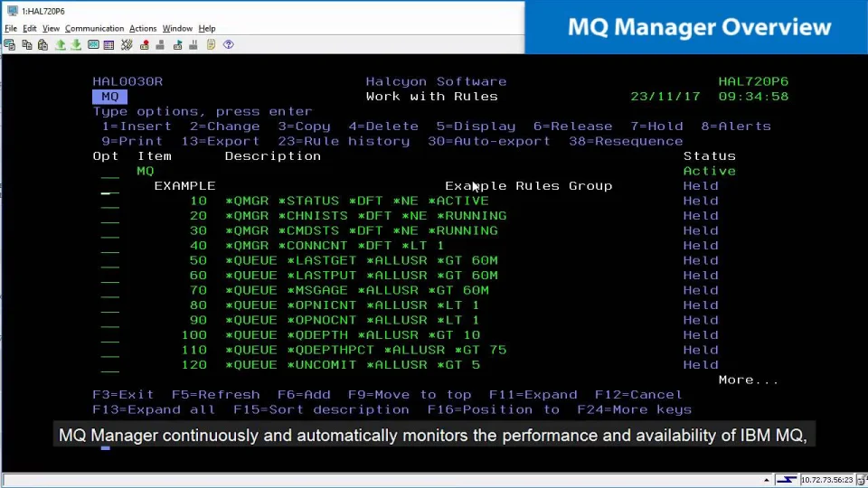Click the F15=Sort description label
Screen dimensions: 868x488
(321, 409)
